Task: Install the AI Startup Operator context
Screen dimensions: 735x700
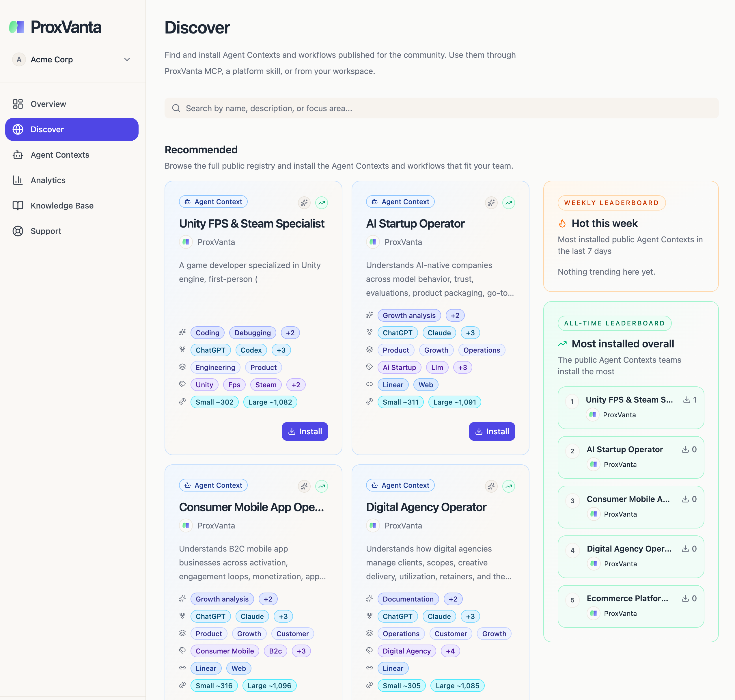Action: 492,431
